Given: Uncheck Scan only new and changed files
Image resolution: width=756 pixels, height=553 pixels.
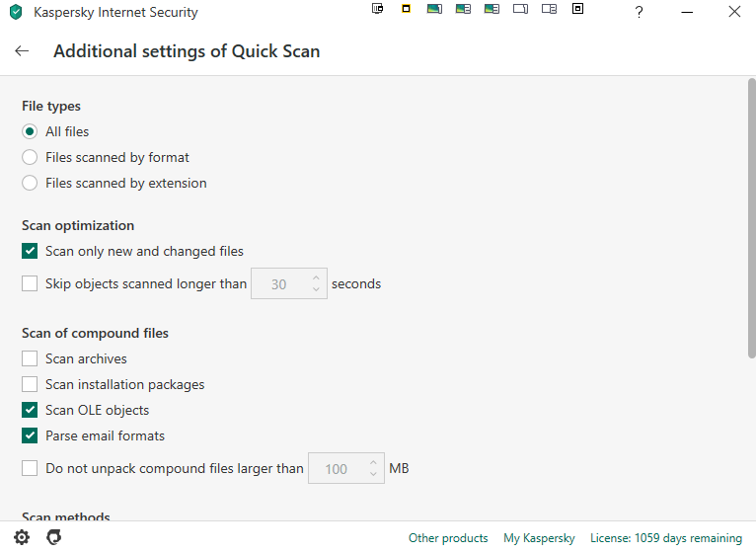Looking at the screenshot, I should tap(30, 251).
